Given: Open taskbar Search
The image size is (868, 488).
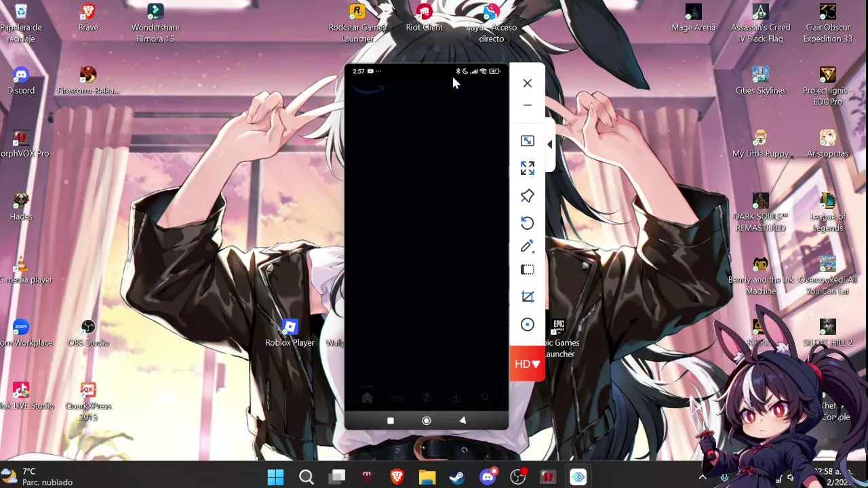Looking at the screenshot, I should 306,477.
